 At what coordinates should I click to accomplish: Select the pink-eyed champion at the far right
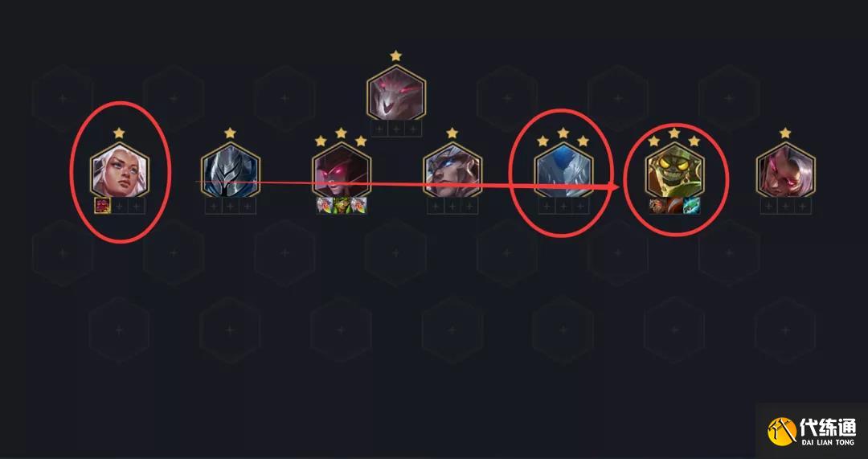coord(785,170)
